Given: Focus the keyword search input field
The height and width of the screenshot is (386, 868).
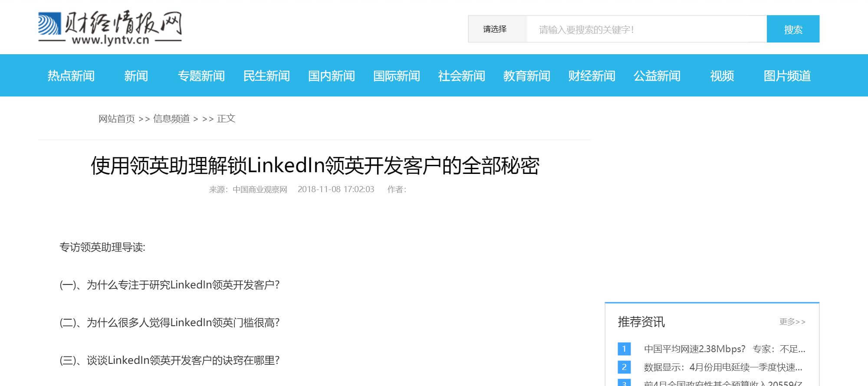Looking at the screenshot, I should [x=647, y=29].
